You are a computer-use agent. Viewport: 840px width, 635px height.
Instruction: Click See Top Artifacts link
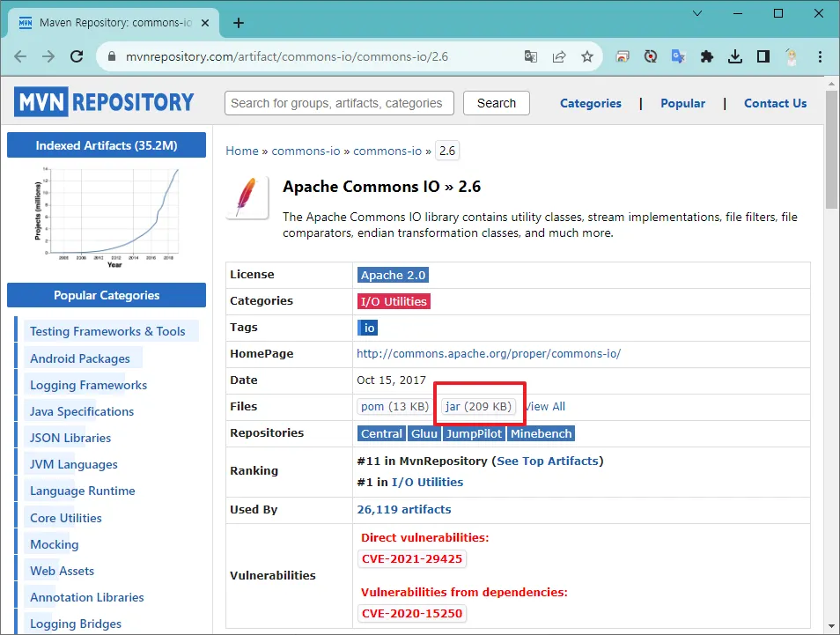[x=548, y=461]
